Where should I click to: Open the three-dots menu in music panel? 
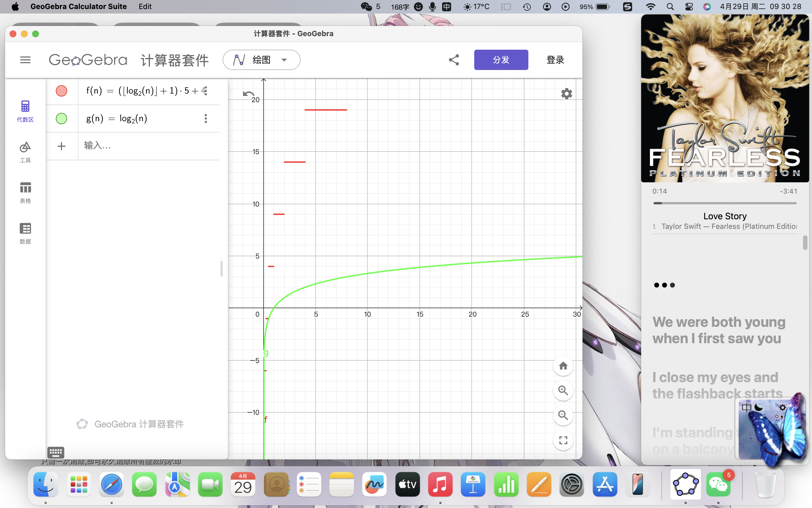664,285
